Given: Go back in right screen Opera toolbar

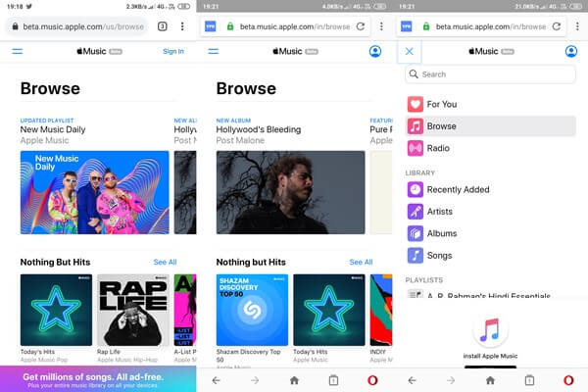Looking at the screenshot, I should (413, 380).
